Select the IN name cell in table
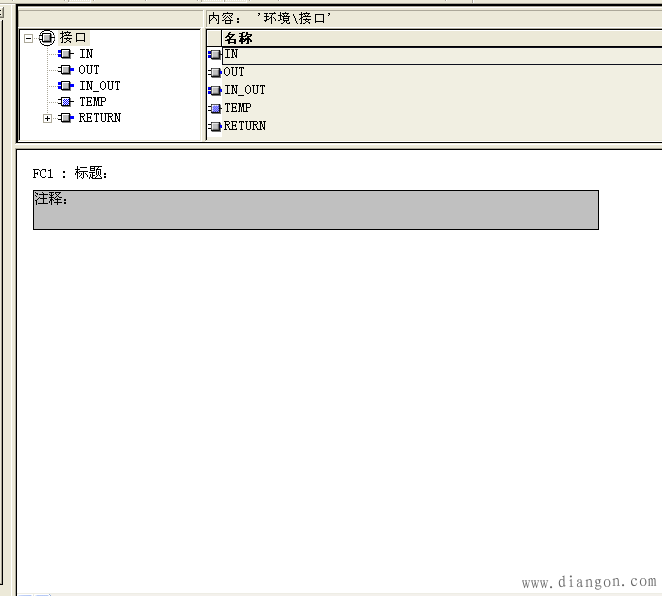Image resolution: width=662 pixels, height=596 pixels. [x=232, y=54]
